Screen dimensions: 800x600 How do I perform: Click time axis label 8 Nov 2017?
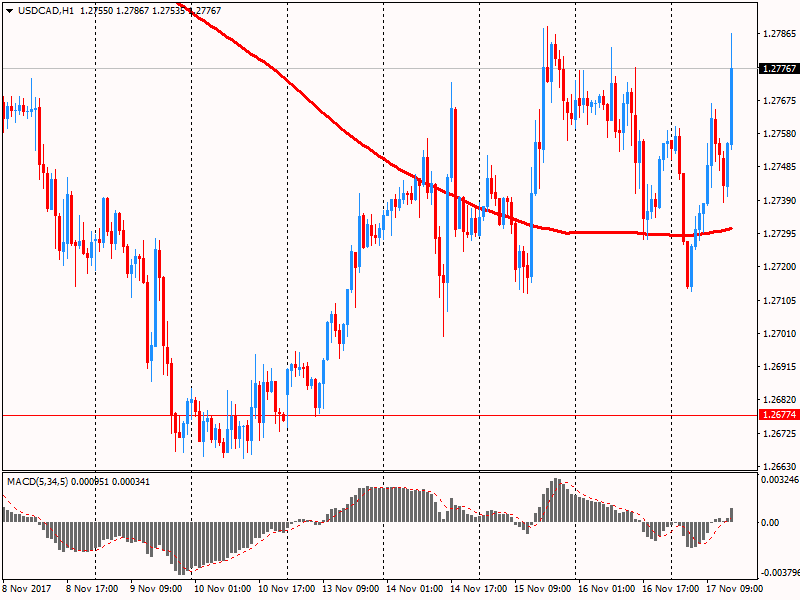(27, 588)
